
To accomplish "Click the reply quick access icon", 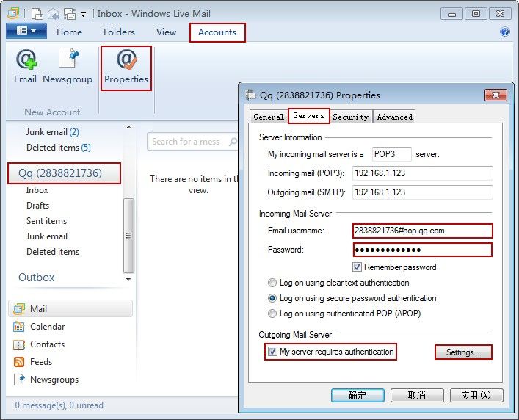I will click(54, 14).
